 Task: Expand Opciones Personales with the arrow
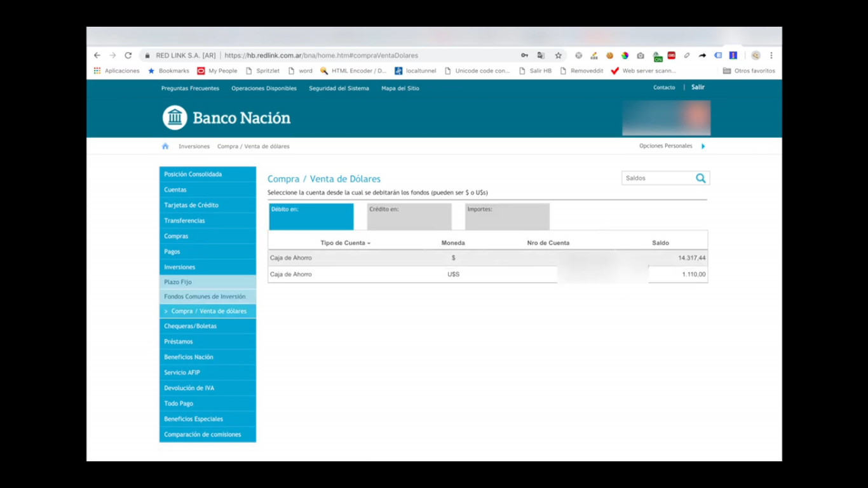pyautogui.click(x=703, y=146)
